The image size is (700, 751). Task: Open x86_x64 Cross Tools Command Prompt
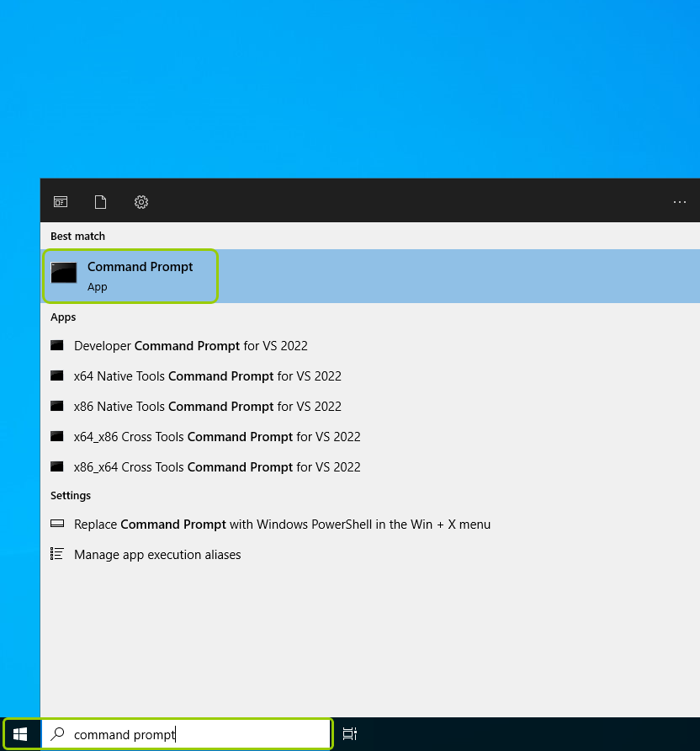tap(370, 467)
